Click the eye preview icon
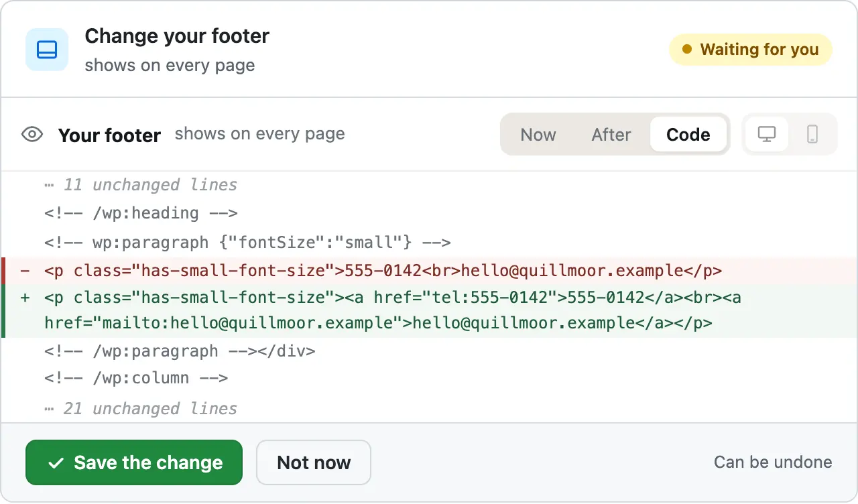This screenshot has width=858, height=504. (x=32, y=135)
